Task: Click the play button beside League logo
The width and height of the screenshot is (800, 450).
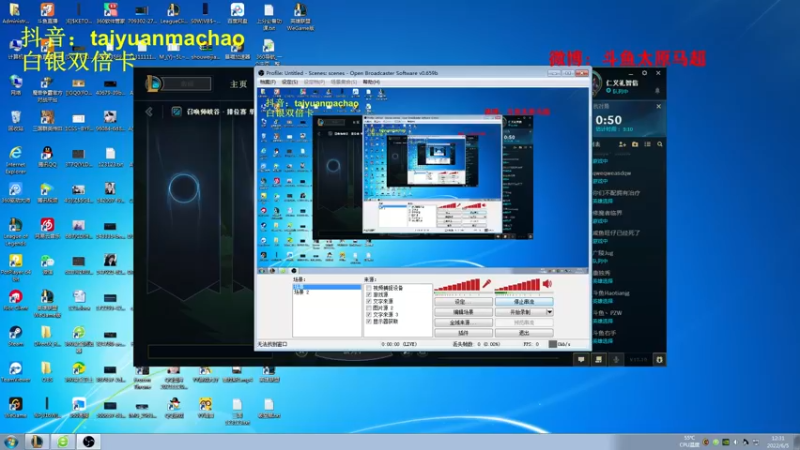Action: click(x=186, y=84)
